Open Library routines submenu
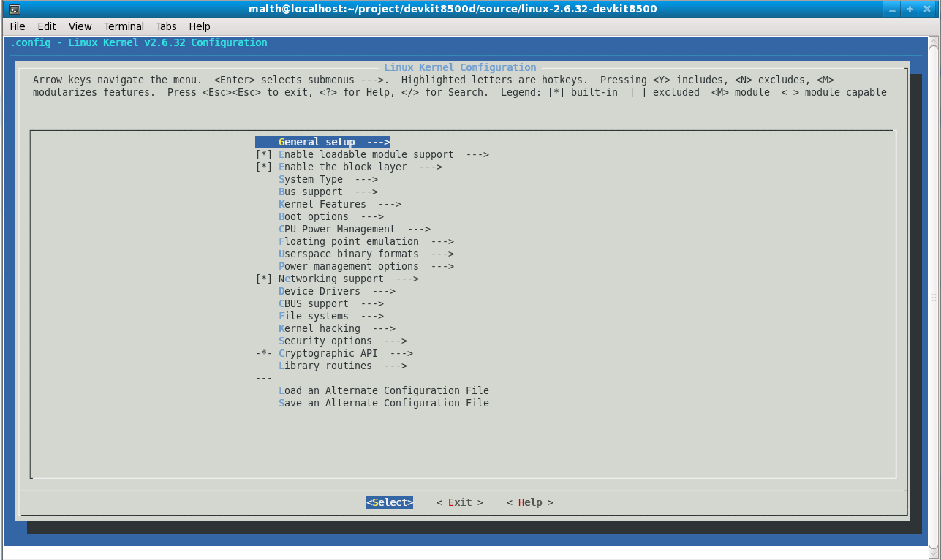 click(343, 366)
